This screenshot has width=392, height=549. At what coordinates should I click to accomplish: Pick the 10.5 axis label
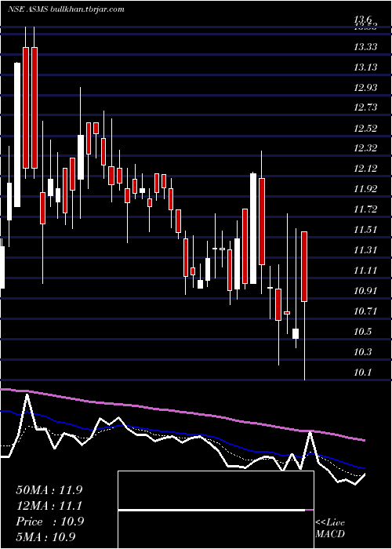tap(362, 332)
